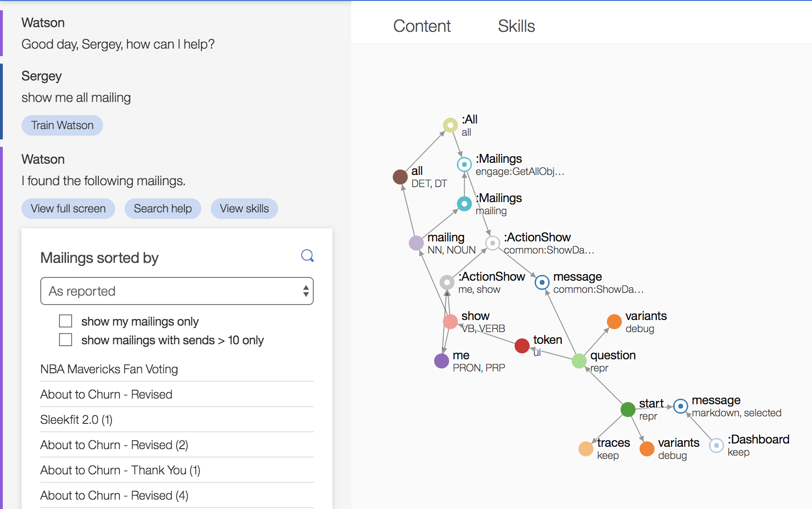Click the magnifier icon beside Mailings sorted by
The height and width of the screenshot is (509, 812).
click(x=307, y=256)
